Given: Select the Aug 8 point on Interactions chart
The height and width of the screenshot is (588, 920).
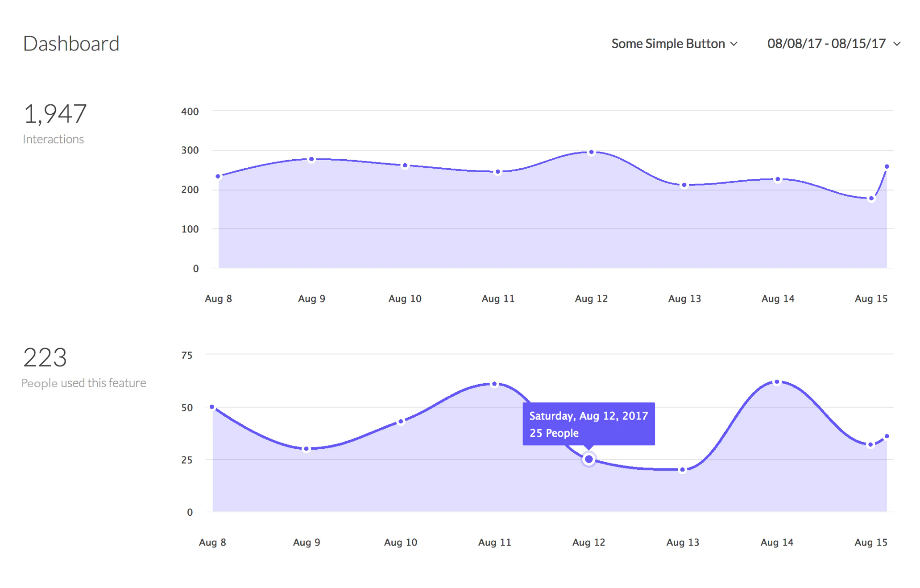Looking at the screenshot, I should pos(218,176).
